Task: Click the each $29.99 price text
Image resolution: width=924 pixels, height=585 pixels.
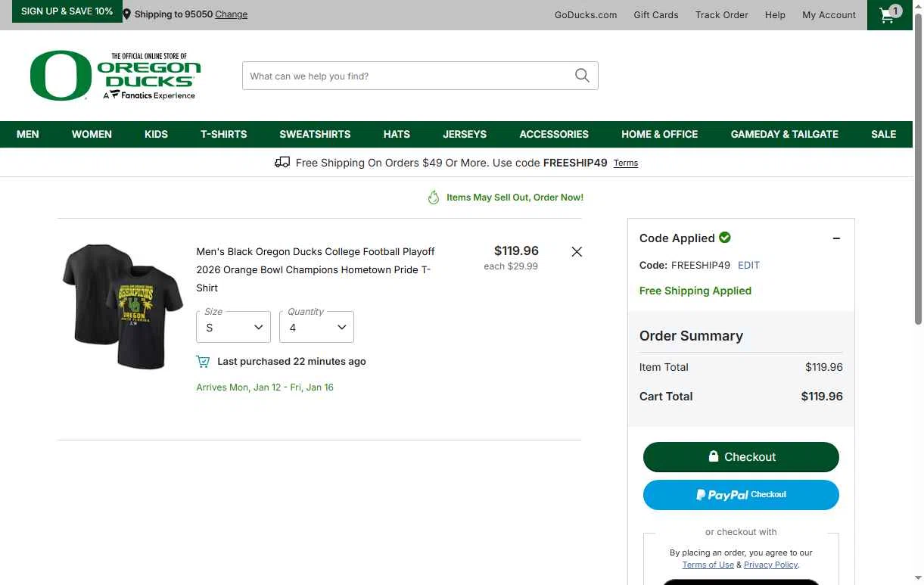Action: coord(511,266)
